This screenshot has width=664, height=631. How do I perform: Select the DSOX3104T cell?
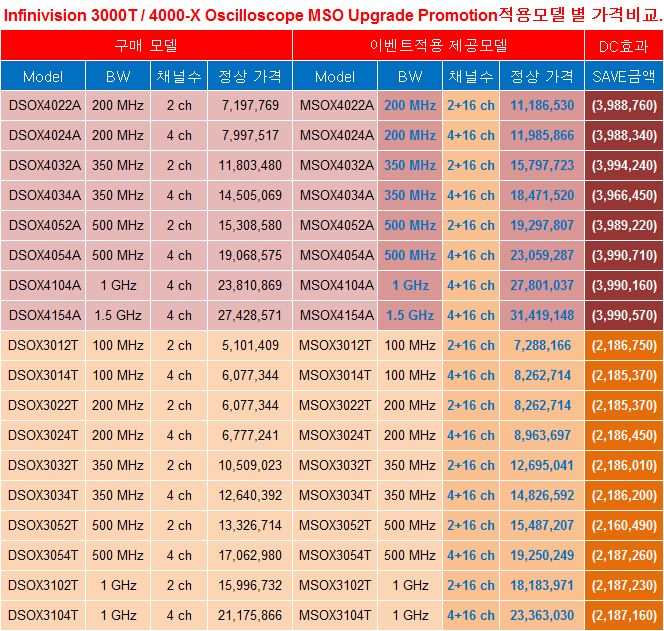(x=43, y=615)
